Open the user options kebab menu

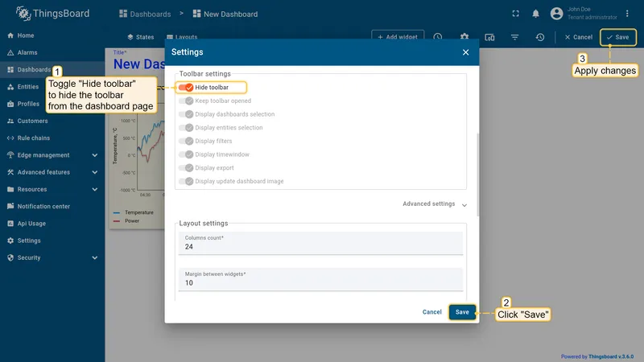click(627, 14)
